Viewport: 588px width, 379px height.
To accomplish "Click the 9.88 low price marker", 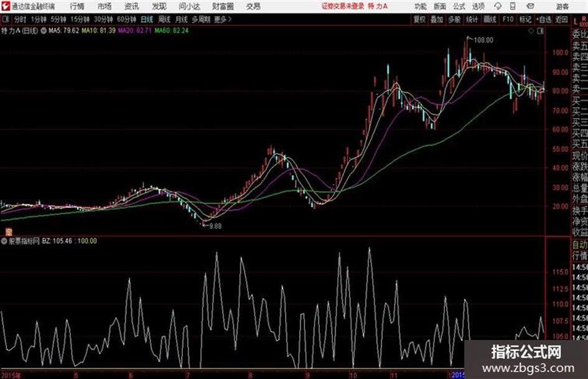I will [215, 226].
